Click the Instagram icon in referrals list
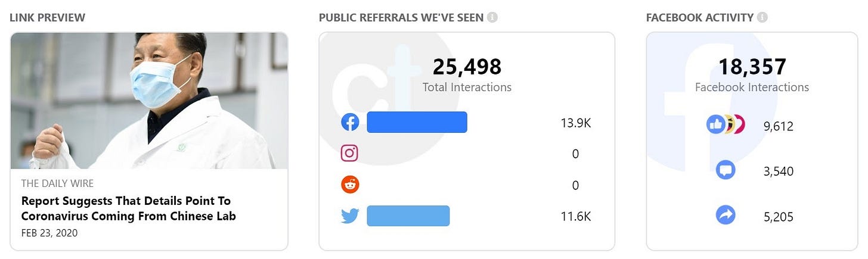868x259 pixels. pos(350,154)
